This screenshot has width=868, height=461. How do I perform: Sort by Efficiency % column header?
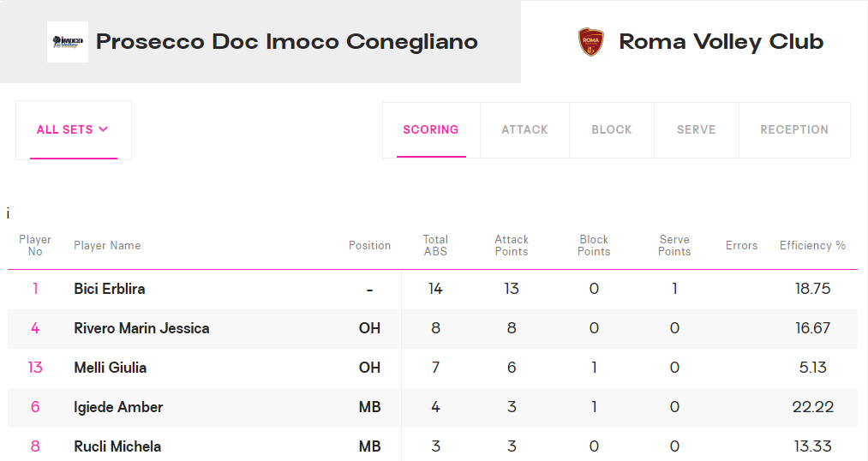(x=812, y=245)
